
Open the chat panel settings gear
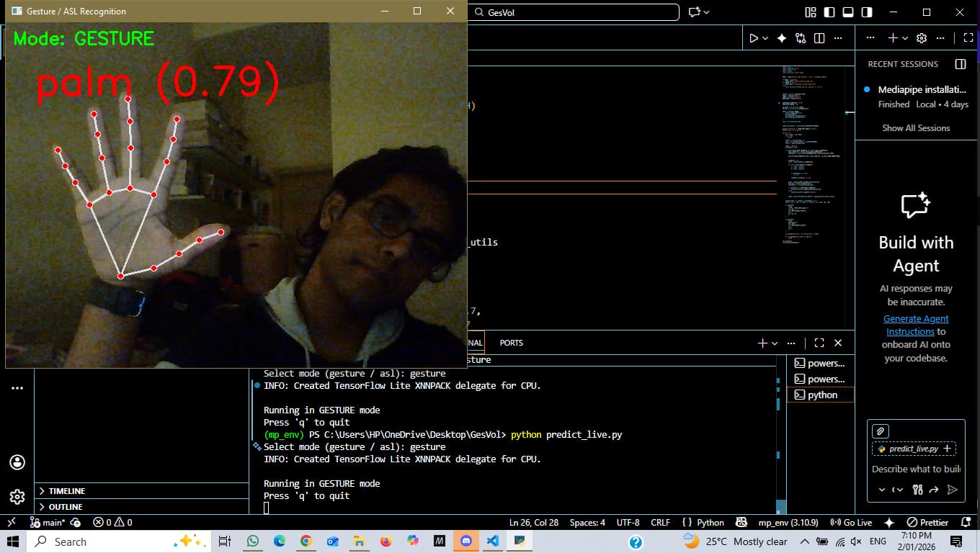click(x=921, y=38)
